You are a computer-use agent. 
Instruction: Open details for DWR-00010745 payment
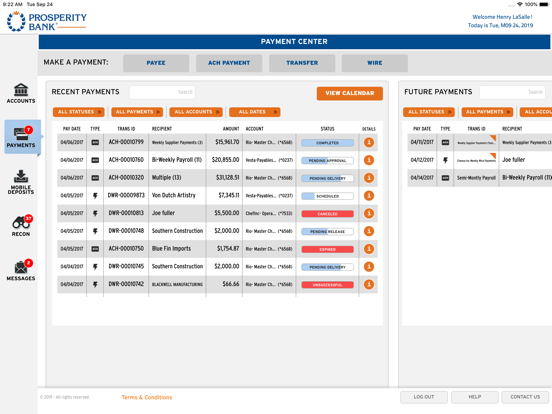(369, 267)
